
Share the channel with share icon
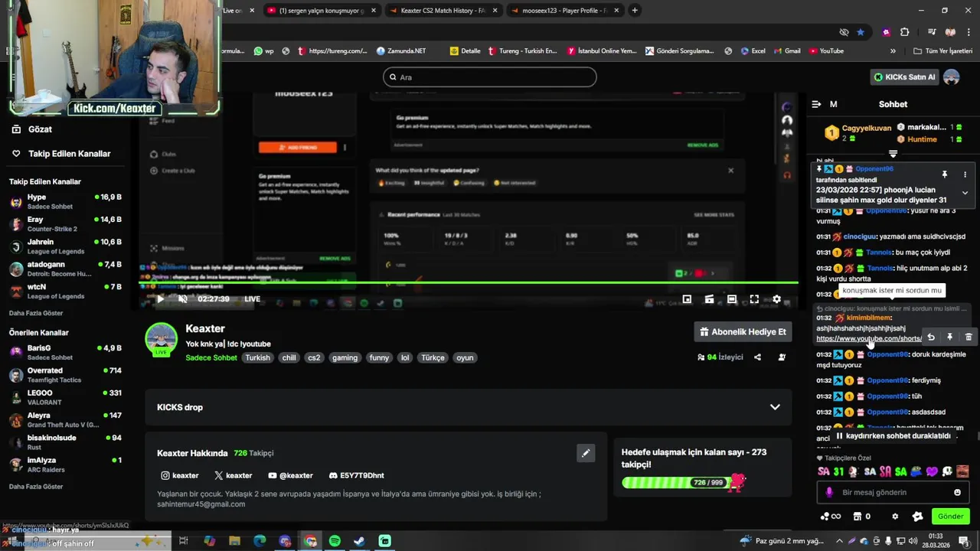(757, 357)
